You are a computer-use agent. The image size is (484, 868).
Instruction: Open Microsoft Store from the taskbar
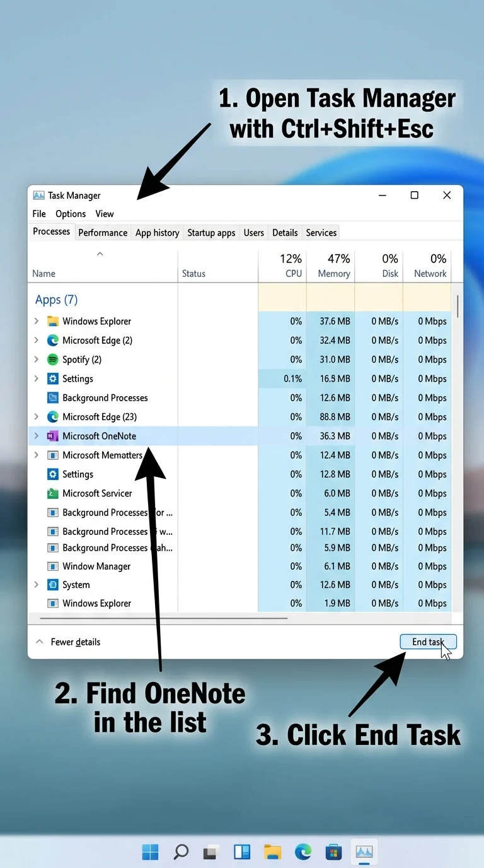[x=333, y=852]
